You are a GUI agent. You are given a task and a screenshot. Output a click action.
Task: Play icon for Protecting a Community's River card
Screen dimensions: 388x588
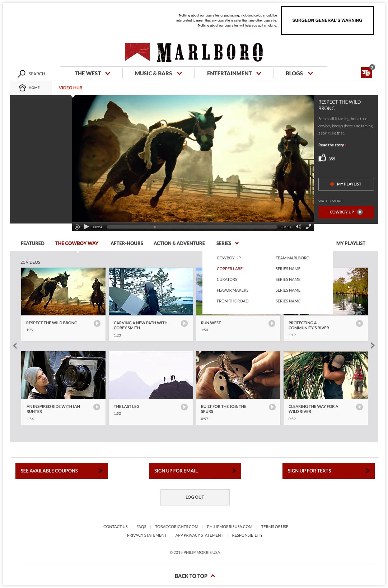point(359,323)
